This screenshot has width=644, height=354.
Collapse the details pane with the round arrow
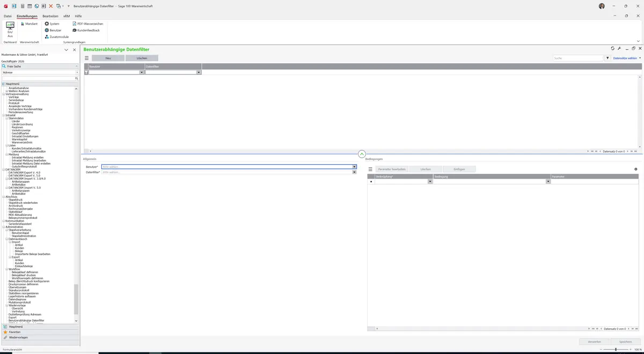[362, 154]
